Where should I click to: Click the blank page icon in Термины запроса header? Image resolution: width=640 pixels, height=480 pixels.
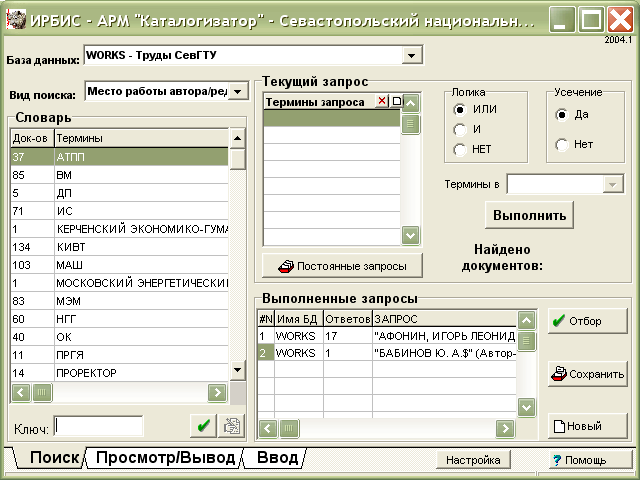[x=396, y=101]
